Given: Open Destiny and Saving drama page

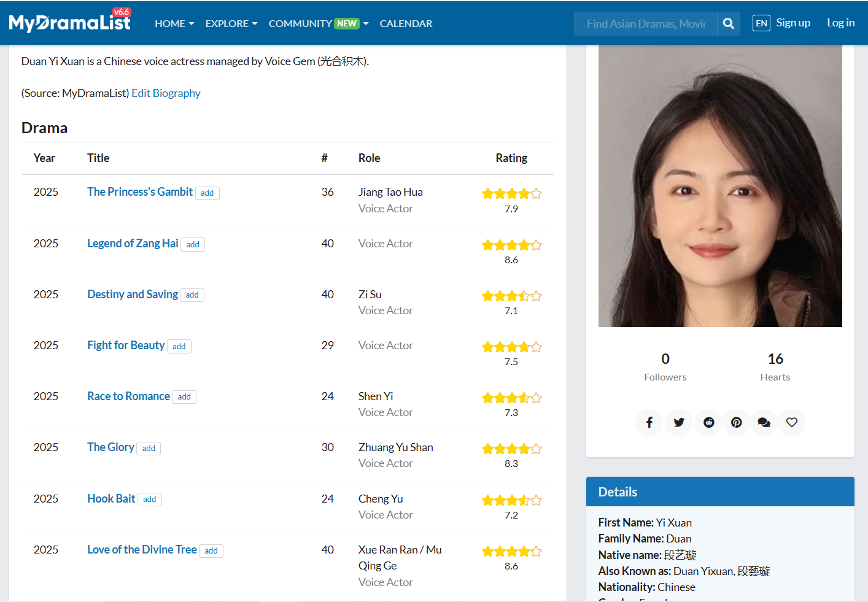Looking at the screenshot, I should (133, 295).
